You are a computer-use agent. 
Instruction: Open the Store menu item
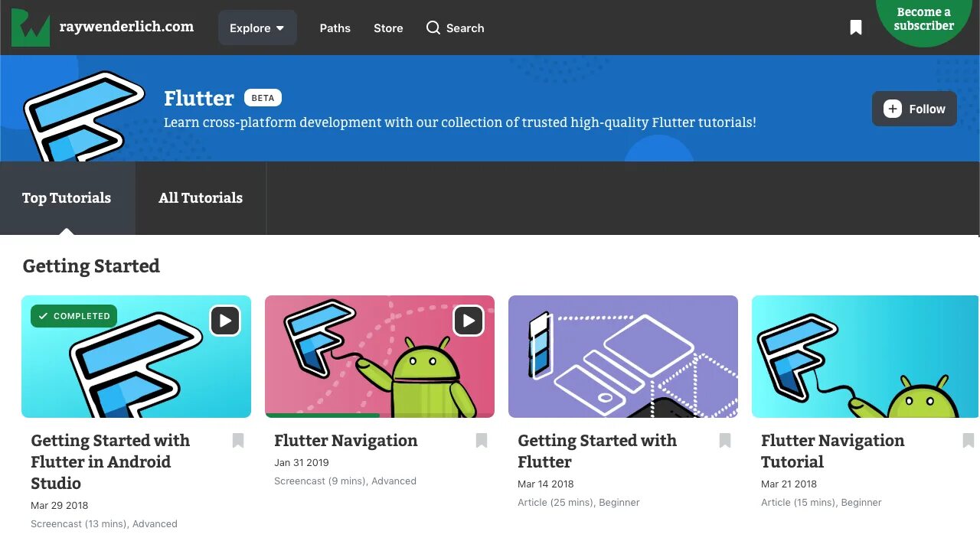click(x=388, y=28)
